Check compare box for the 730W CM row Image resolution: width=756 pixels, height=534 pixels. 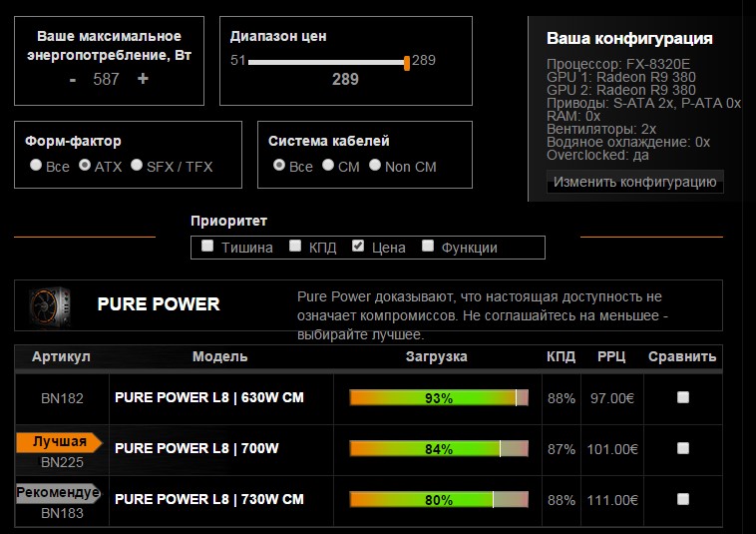pos(683,499)
